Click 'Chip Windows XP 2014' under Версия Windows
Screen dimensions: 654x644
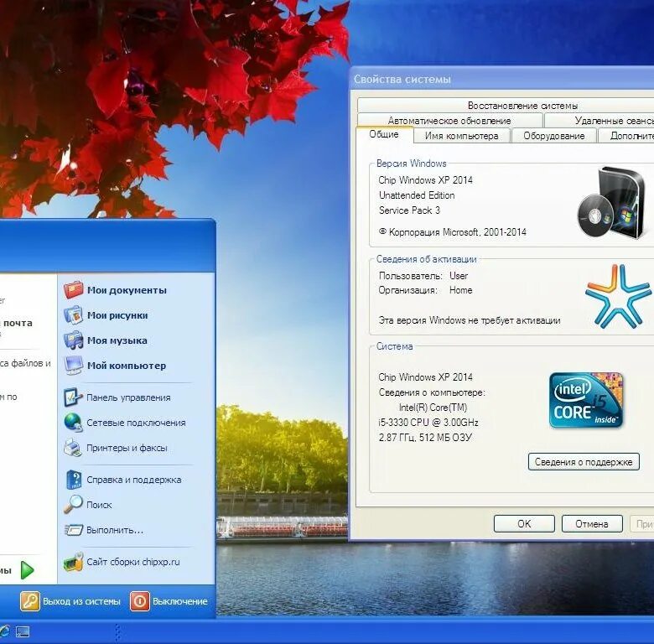[x=425, y=180]
